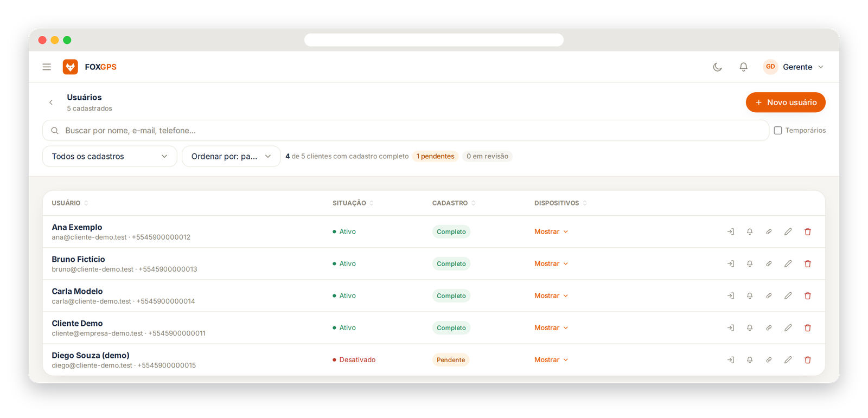Edit Carla Modelo with pencil icon

pyautogui.click(x=788, y=296)
